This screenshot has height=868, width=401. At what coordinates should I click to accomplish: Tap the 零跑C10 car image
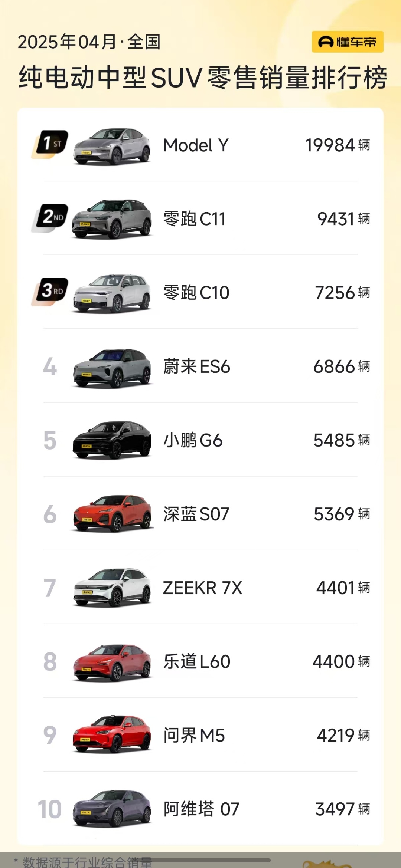(112, 293)
